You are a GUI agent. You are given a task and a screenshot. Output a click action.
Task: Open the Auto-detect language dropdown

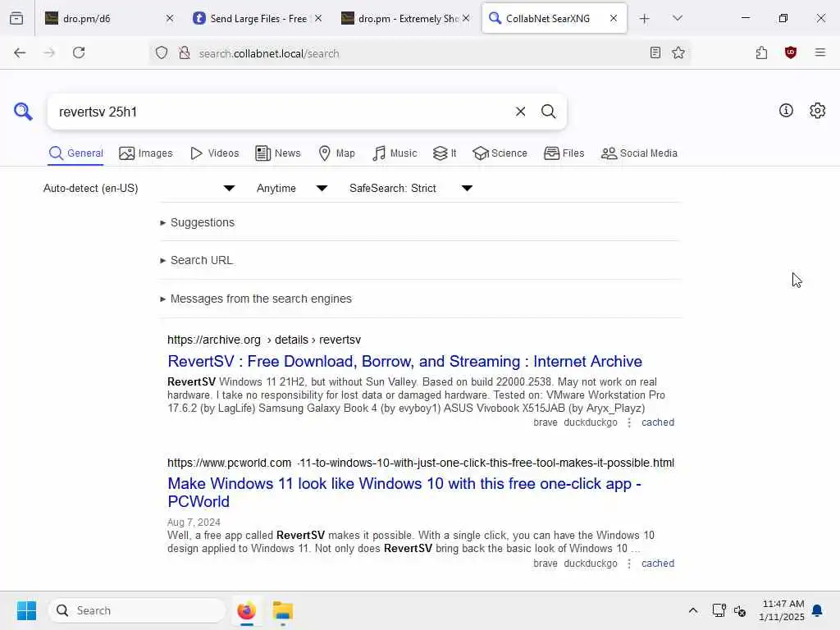point(139,188)
